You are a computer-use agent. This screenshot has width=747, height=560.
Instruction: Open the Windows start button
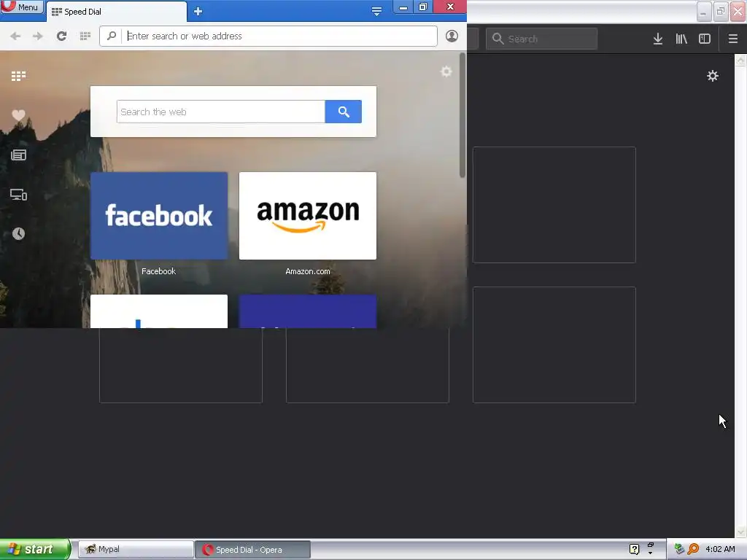[x=35, y=549]
